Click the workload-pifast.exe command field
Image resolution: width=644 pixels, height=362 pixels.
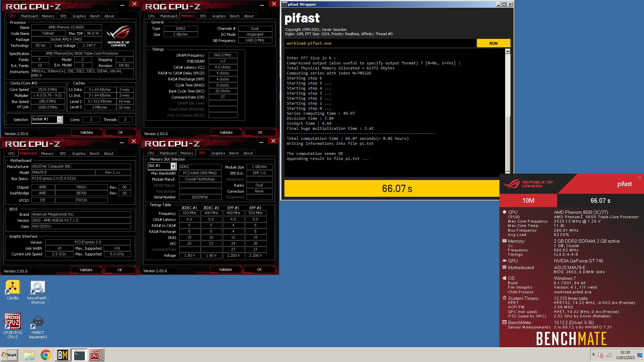coord(380,43)
